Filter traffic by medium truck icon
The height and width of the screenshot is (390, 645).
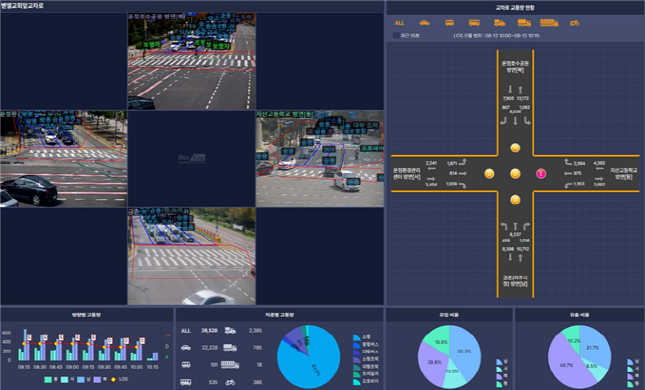click(524, 23)
